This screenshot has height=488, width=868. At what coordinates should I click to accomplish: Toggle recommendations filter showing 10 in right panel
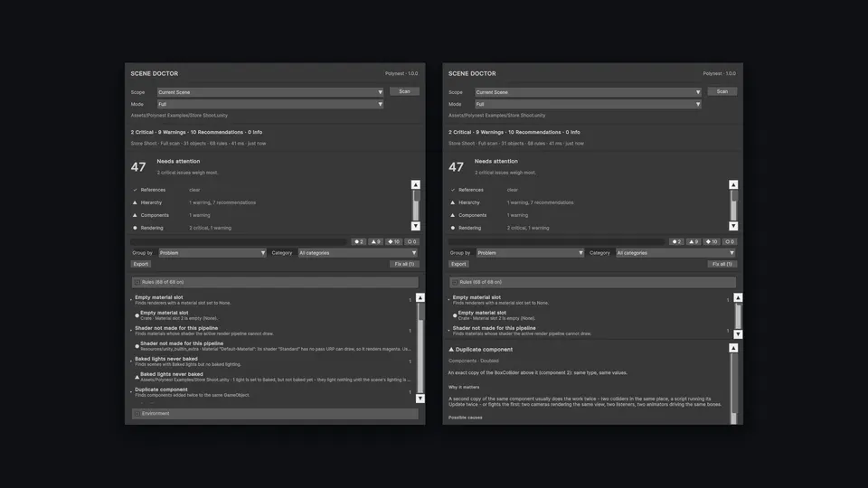(x=712, y=242)
